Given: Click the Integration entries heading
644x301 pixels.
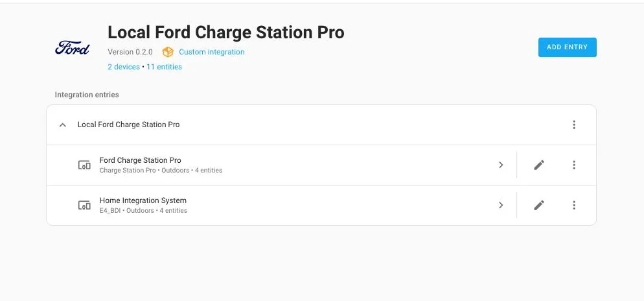Looking at the screenshot, I should point(87,95).
